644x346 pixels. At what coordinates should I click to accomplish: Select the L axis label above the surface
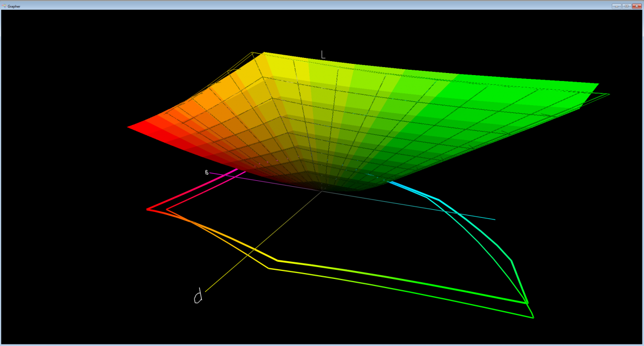click(323, 54)
